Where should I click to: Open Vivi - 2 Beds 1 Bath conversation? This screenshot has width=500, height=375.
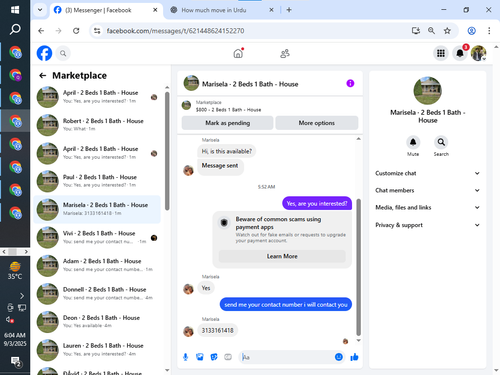[97, 237]
